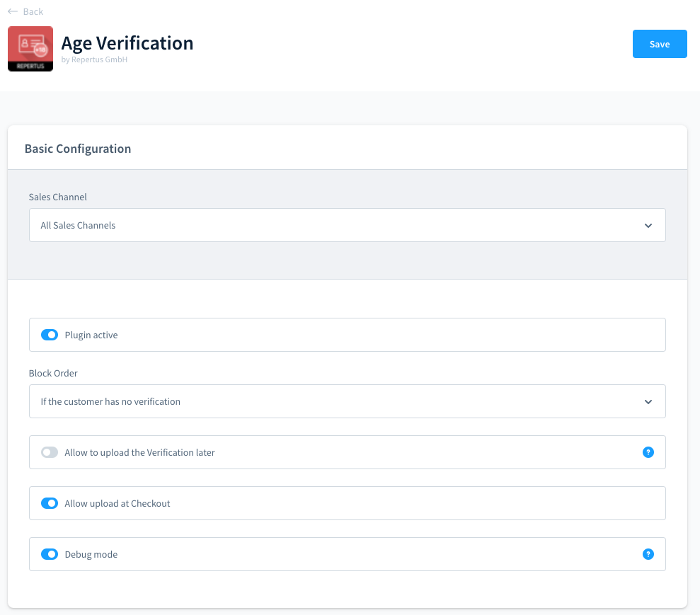Open the Debug mode help icon
The image size is (700, 615).
pyautogui.click(x=648, y=554)
